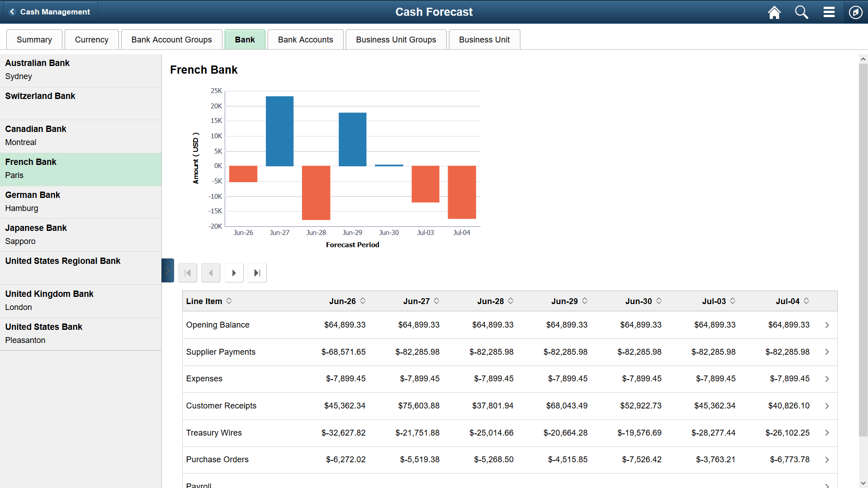Jump to first page of forecast periods

click(x=187, y=272)
